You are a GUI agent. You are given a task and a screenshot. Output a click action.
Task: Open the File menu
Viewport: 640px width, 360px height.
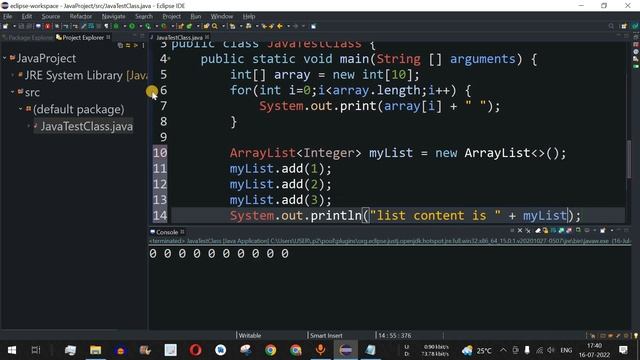click(x=8, y=16)
